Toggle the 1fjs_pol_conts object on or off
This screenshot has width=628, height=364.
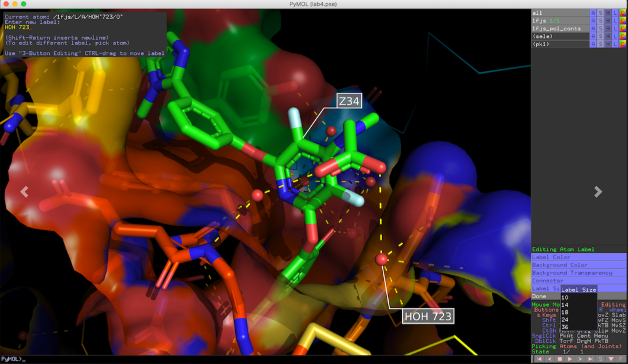point(560,28)
